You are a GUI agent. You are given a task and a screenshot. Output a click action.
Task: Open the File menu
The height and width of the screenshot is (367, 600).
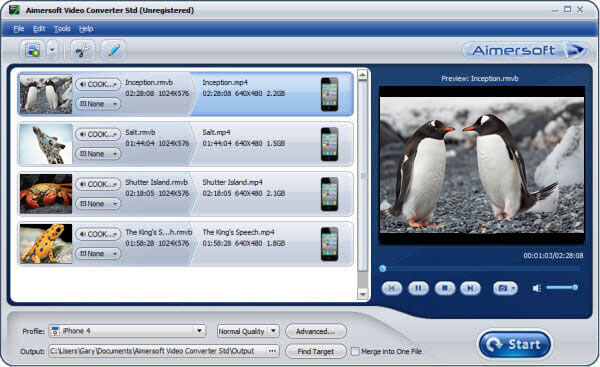pos(18,29)
